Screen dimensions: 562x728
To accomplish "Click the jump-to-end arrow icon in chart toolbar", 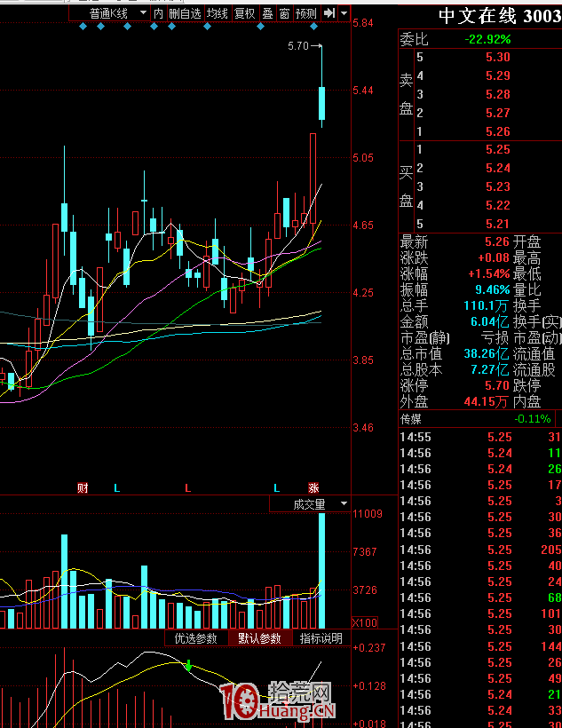I will click(329, 13).
